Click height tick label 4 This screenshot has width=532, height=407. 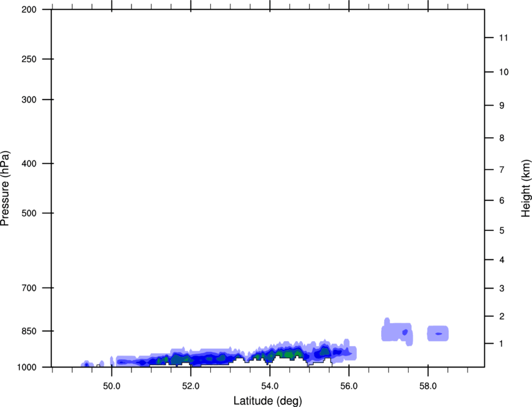[502, 260]
